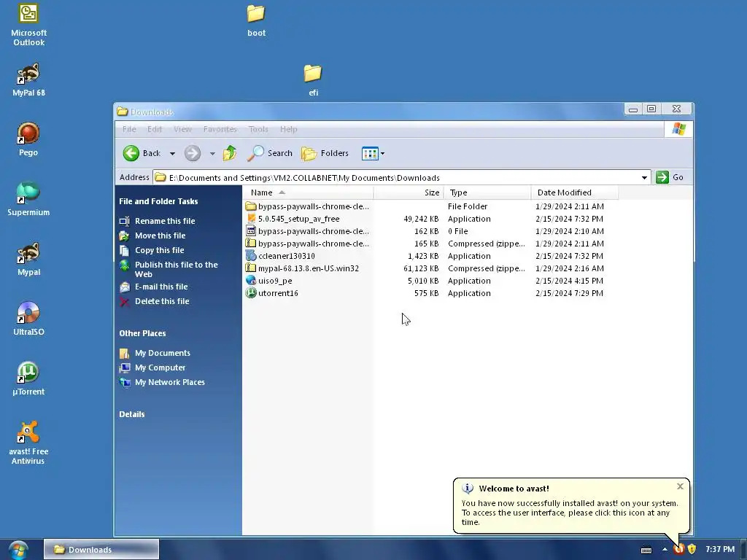Select the µTorrent desktop icon
This screenshot has width=747, height=560.
click(x=28, y=379)
